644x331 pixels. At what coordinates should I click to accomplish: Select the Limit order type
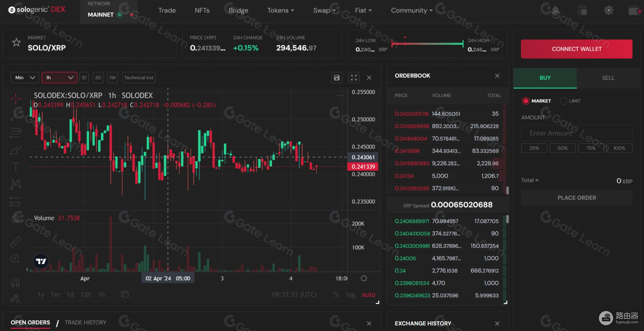pyautogui.click(x=570, y=101)
